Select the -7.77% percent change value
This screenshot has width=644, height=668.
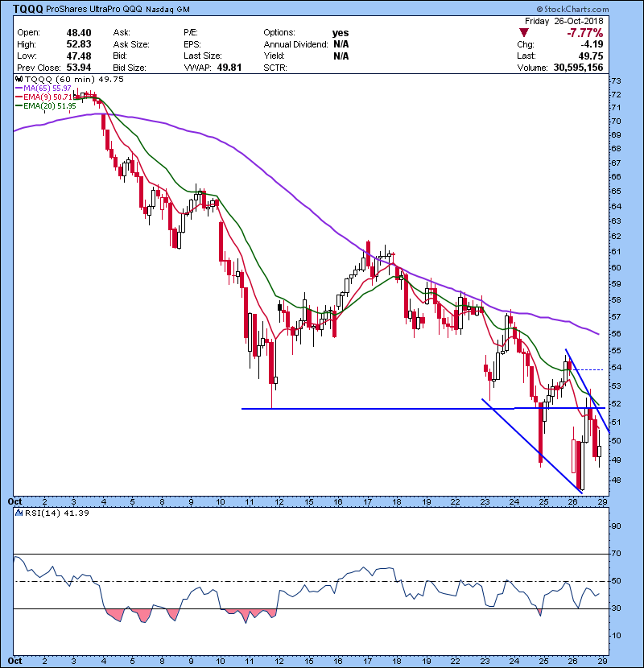pos(584,33)
